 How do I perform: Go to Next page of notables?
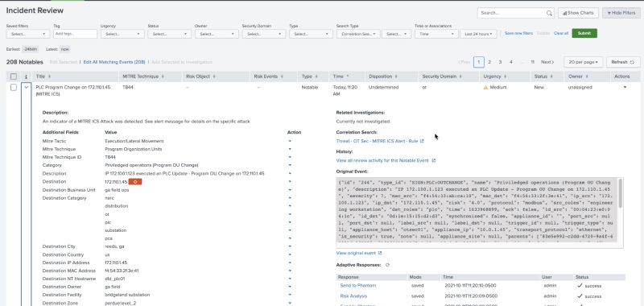pos(547,62)
